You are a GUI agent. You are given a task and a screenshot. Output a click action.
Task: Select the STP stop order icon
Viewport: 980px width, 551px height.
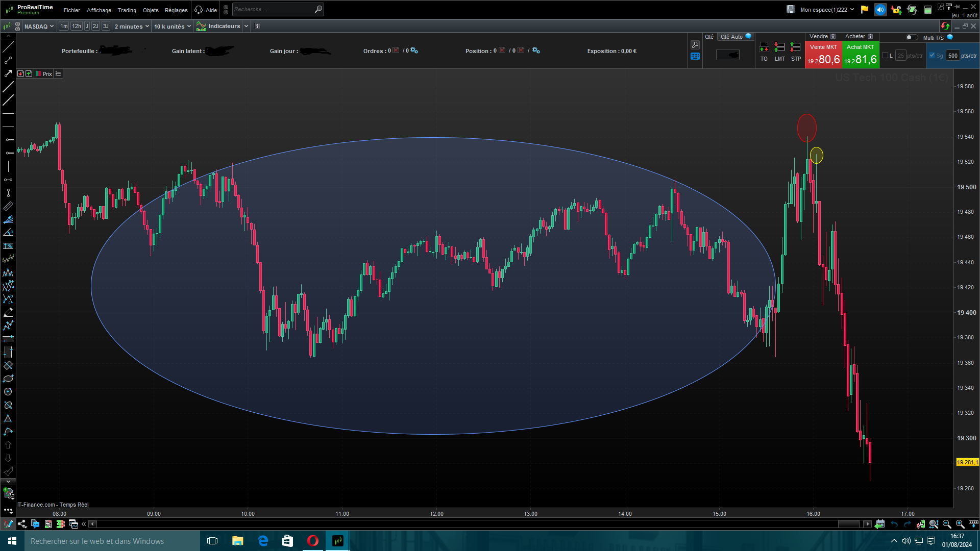795,47
